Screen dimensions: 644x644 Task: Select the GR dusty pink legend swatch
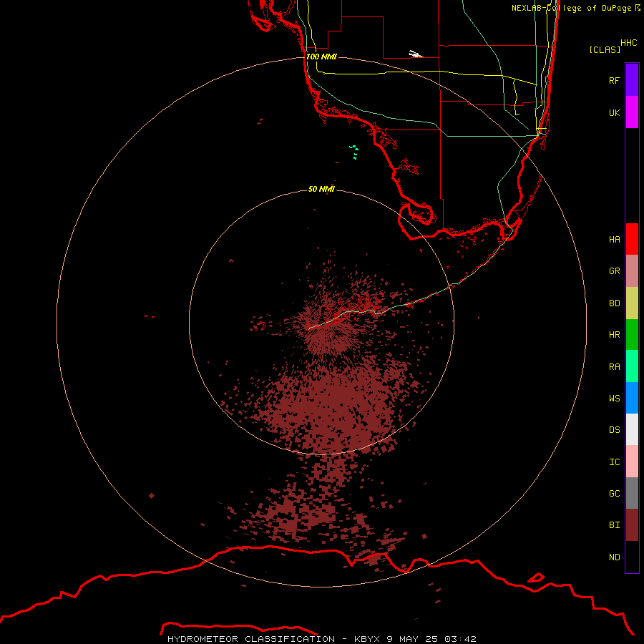[632, 271]
